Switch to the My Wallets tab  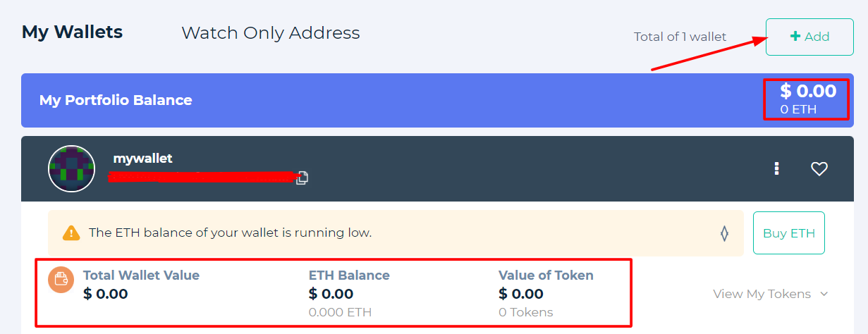click(72, 32)
